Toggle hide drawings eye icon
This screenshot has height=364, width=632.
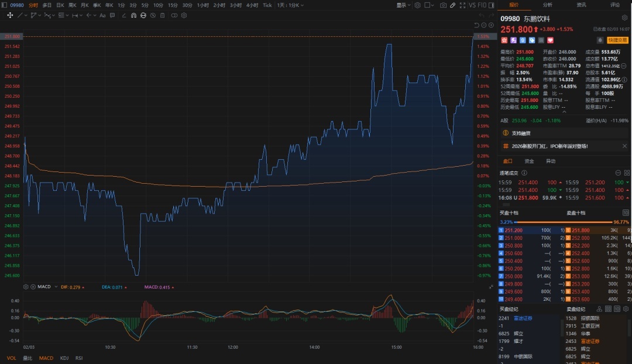pyautogui.click(x=153, y=15)
